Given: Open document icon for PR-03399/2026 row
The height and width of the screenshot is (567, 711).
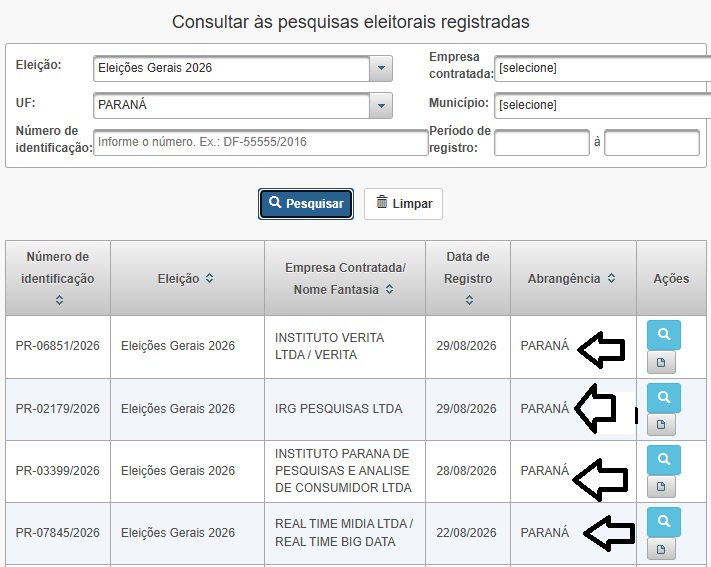Looking at the screenshot, I should (661, 487).
